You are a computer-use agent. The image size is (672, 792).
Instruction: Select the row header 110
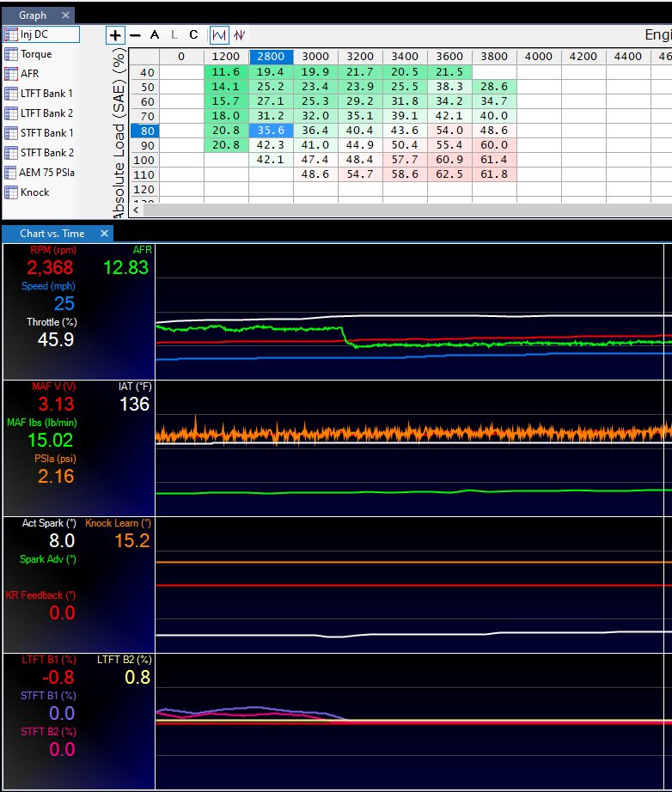point(144,174)
